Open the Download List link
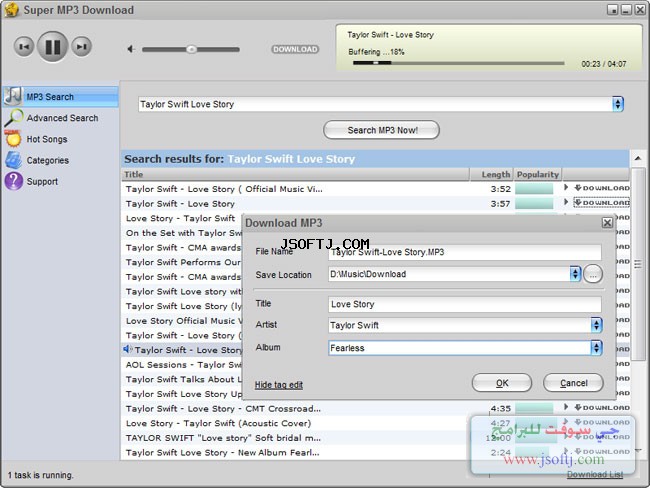Screen dimensions: 650x488 594,474
